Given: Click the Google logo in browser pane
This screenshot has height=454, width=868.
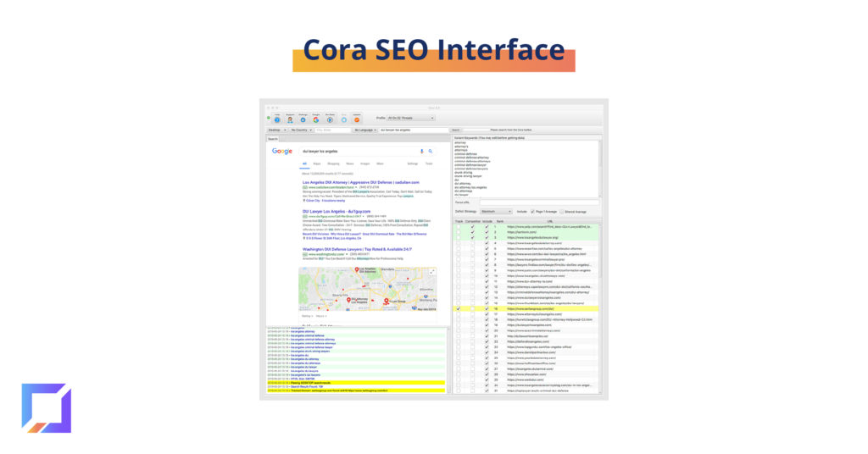Looking at the screenshot, I should coord(281,151).
